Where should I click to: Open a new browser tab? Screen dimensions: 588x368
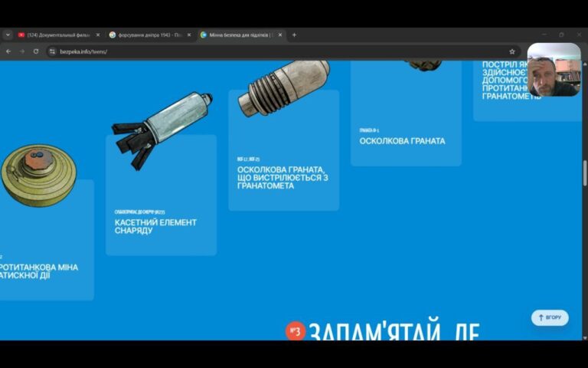point(294,34)
